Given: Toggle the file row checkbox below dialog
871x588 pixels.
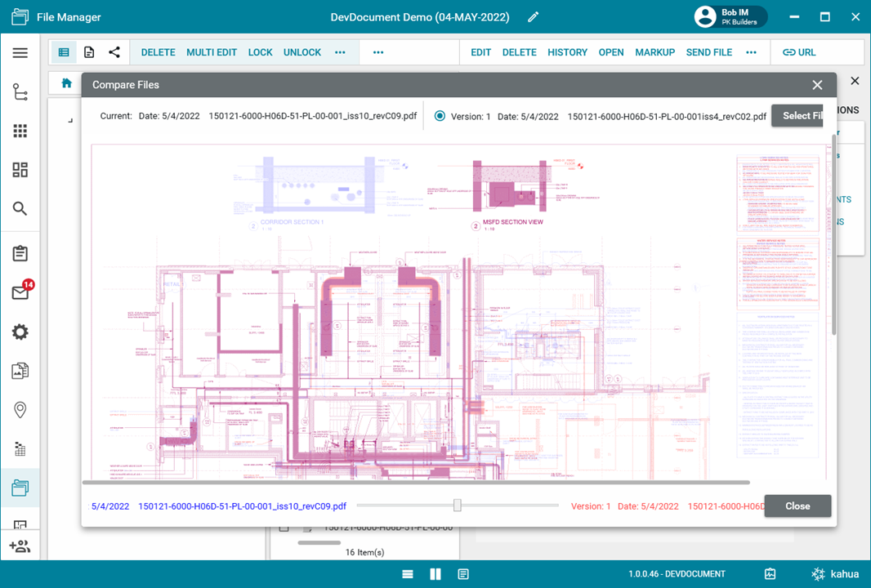Looking at the screenshot, I should (284, 528).
